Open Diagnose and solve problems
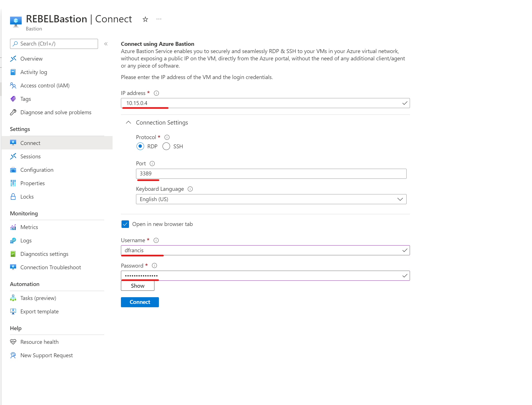532x405 pixels. (56, 112)
